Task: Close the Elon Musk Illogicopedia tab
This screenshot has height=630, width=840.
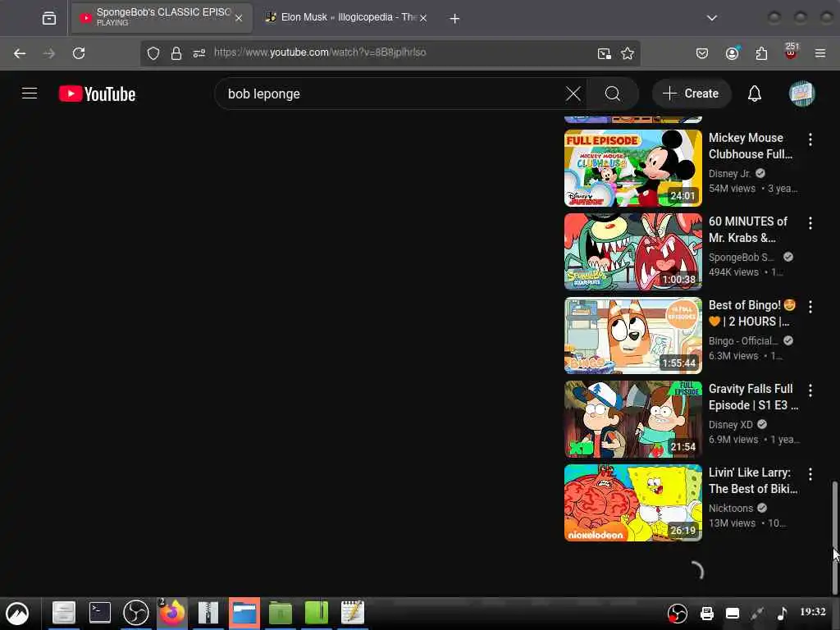Action: pos(423,18)
